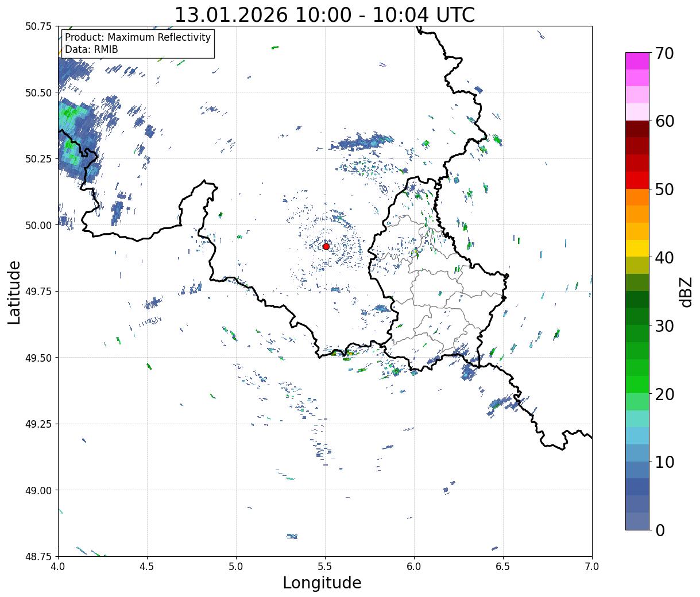700x597 pixels.
Task: Click the longitude tick label '5.5'
Action: click(325, 566)
